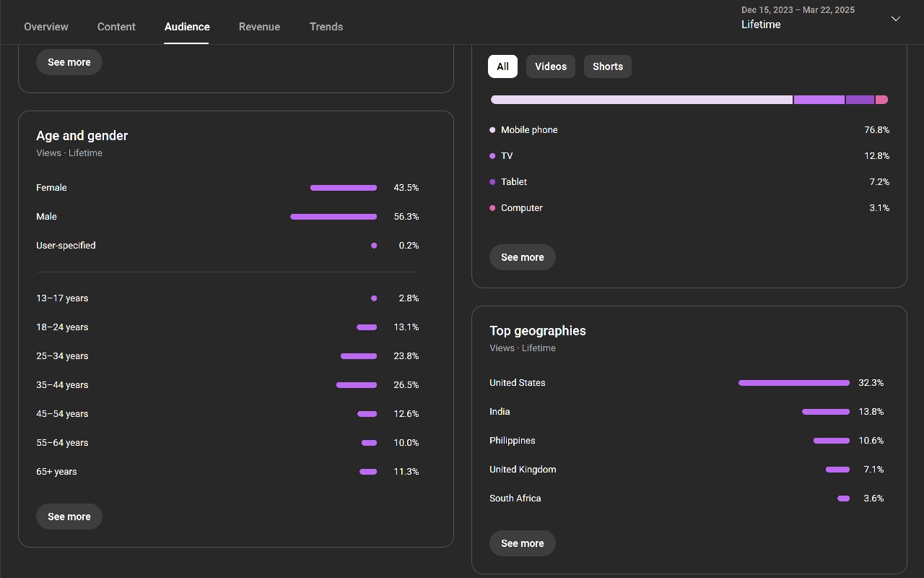Open the Trends tab
This screenshot has width=924, height=578.
point(326,27)
